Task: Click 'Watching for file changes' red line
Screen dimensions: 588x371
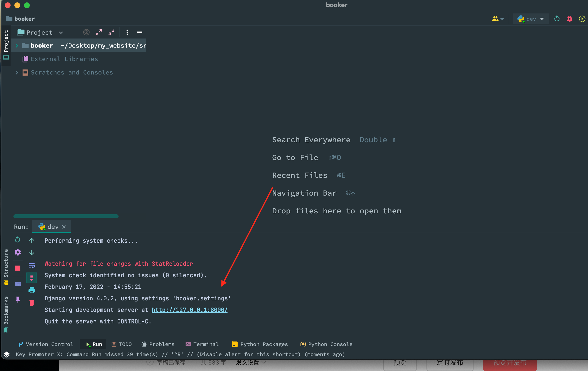Action: (119, 264)
